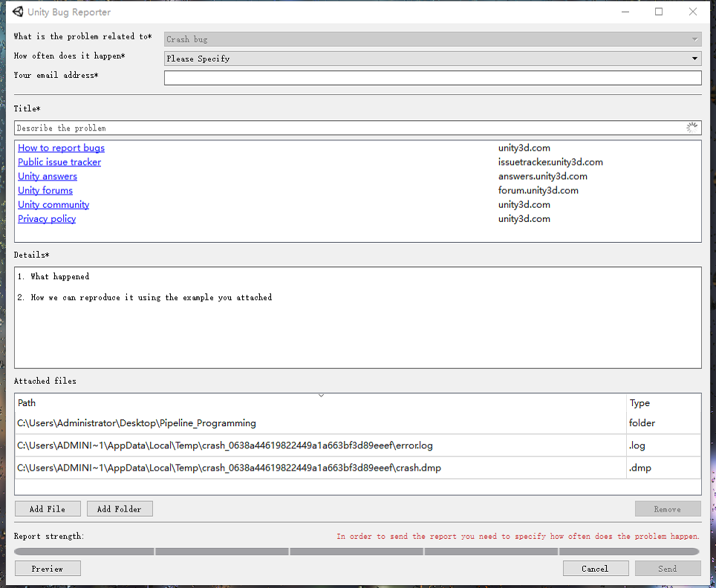716x588 pixels.
Task: Click the Remove button
Action: pyautogui.click(x=668, y=509)
